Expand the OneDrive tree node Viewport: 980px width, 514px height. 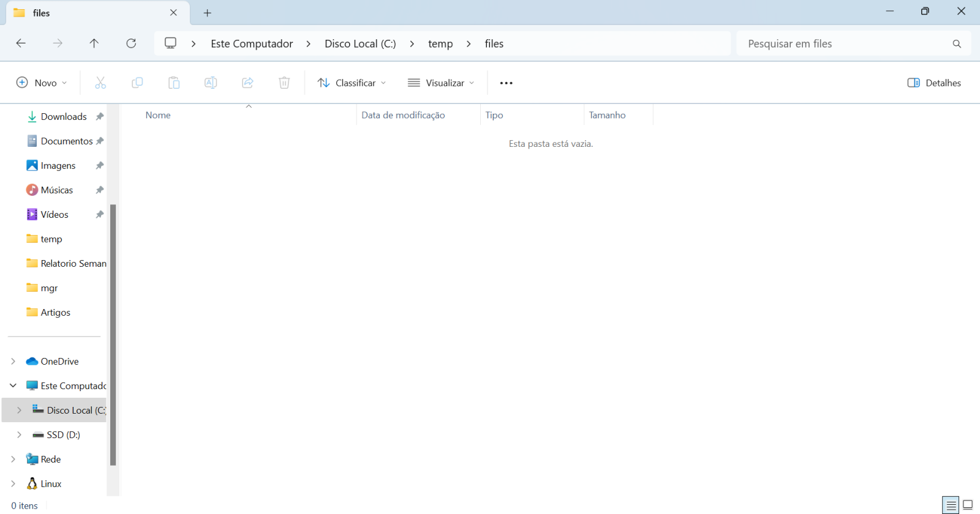pos(13,362)
